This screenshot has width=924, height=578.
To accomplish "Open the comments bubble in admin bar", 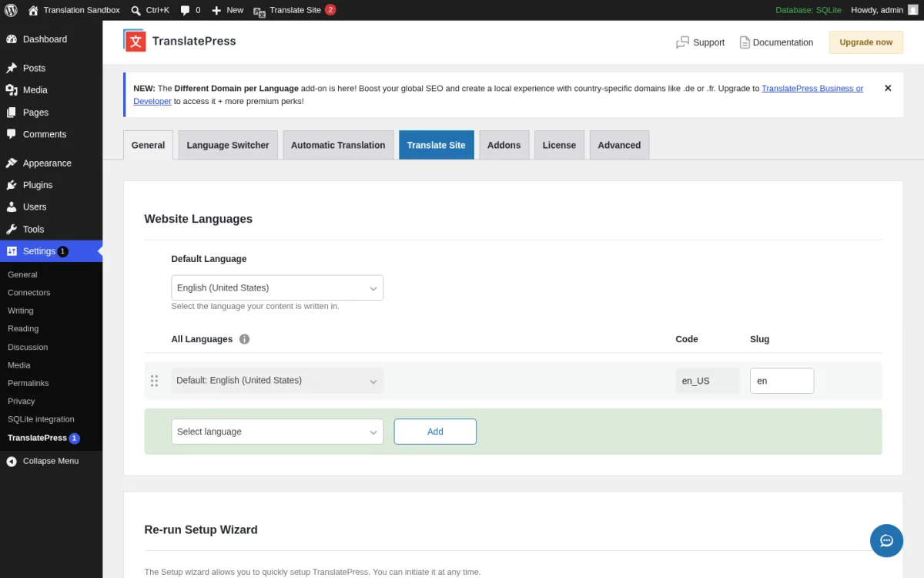I will (185, 10).
